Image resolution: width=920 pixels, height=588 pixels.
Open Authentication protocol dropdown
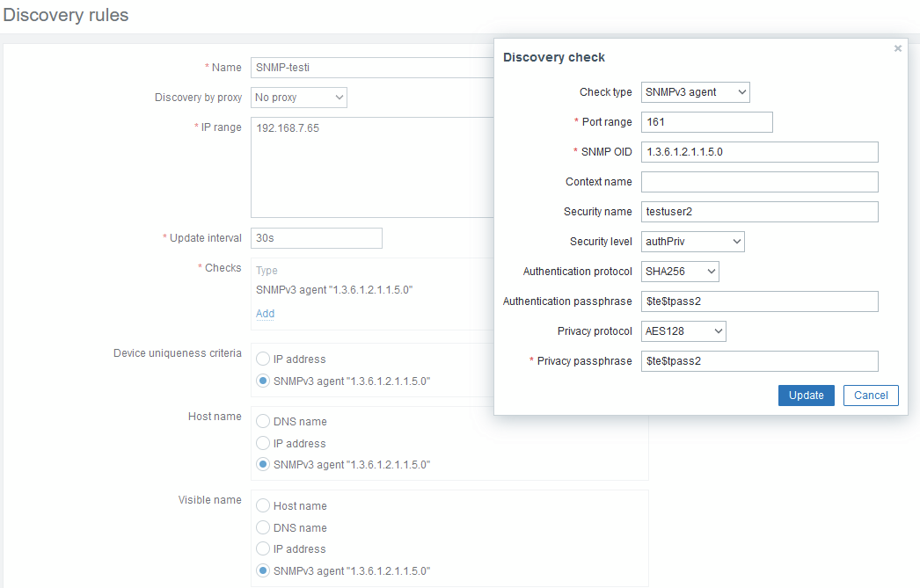[680, 272]
